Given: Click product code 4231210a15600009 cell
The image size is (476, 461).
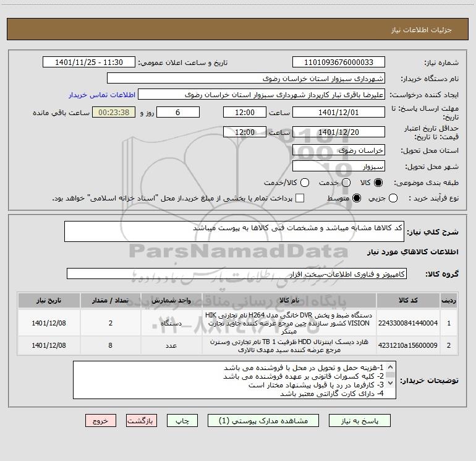Looking at the screenshot, I should (408, 345).
